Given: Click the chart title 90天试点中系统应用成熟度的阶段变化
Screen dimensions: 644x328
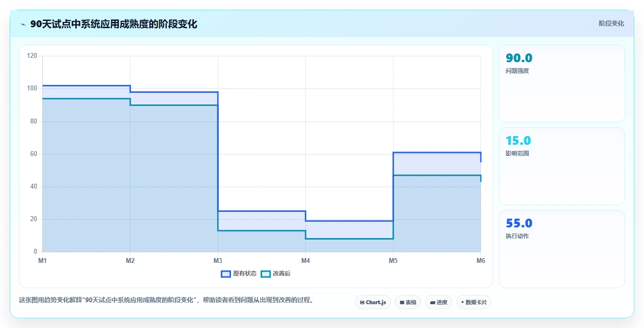Looking at the screenshot, I should 114,24.
